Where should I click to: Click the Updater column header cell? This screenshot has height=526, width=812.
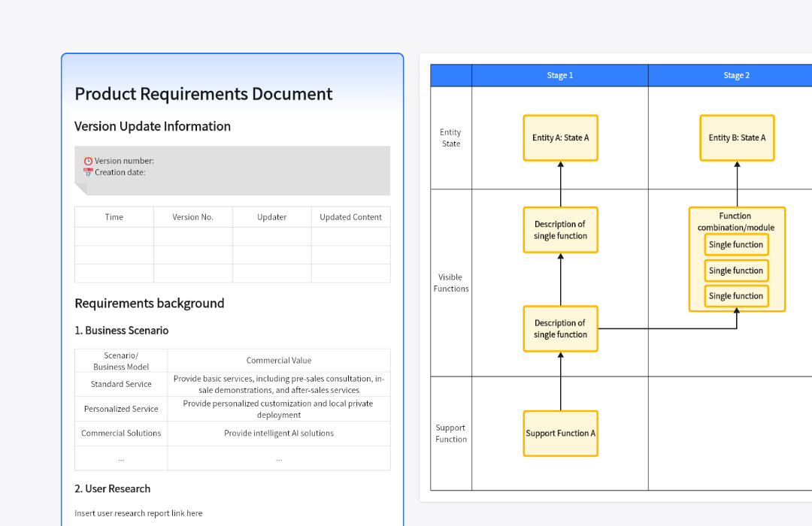271,217
